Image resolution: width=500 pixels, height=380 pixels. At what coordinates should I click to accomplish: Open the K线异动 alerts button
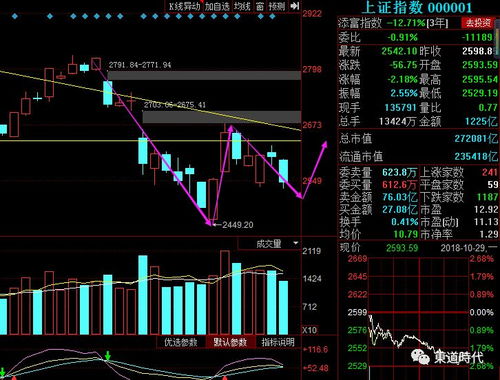pyautogui.click(x=184, y=6)
